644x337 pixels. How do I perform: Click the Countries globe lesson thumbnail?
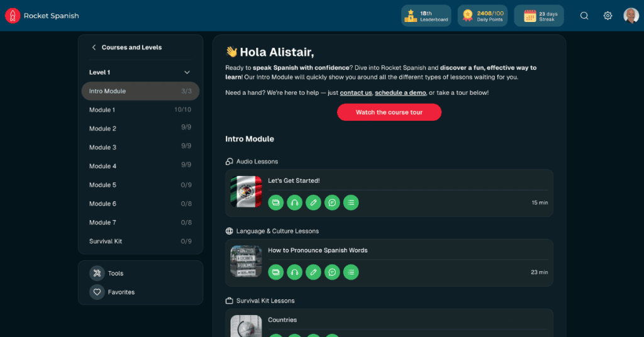tap(246, 326)
